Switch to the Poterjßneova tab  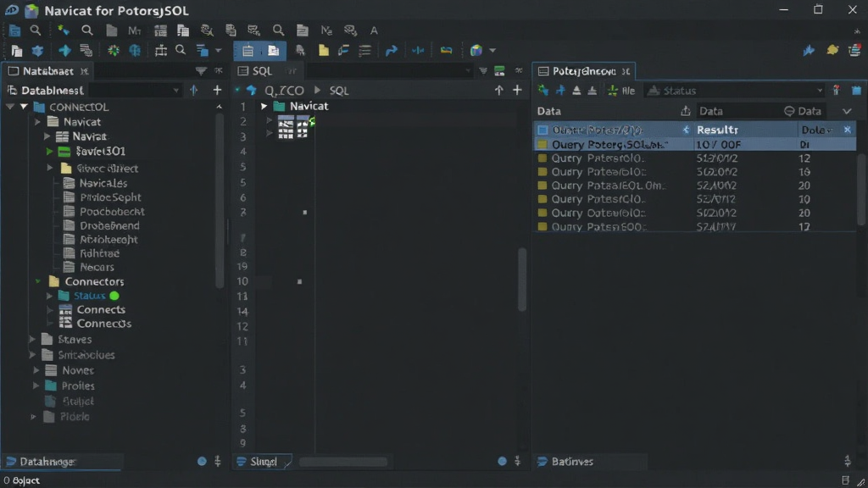[x=584, y=71]
